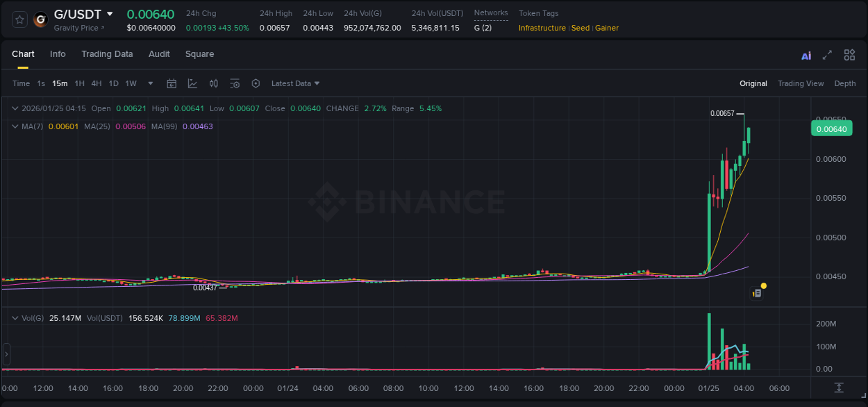
Task: Open the extra timeframe dropdown arrow
Action: click(149, 83)
